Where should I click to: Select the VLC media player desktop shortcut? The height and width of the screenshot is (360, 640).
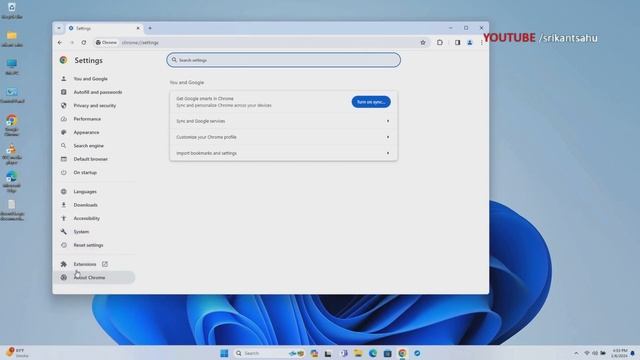click(11, 154)
